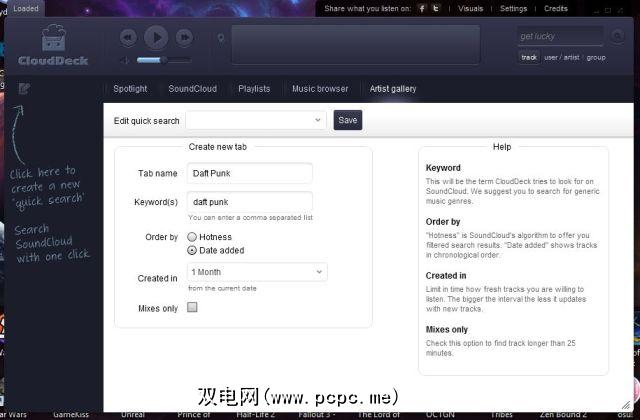Select Hotness order option
This screenshot has width=640, height=420.
[x=192, y=237]
